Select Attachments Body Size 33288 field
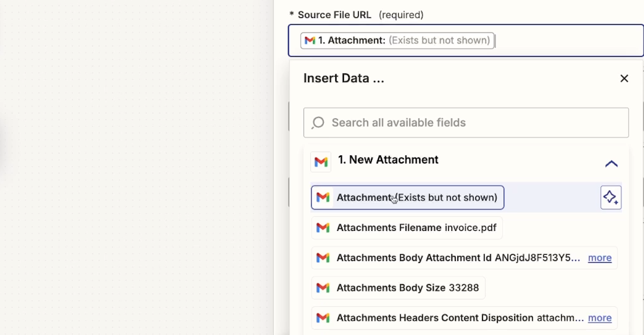This screenshot has height=335, width=644. pos(398,288)
